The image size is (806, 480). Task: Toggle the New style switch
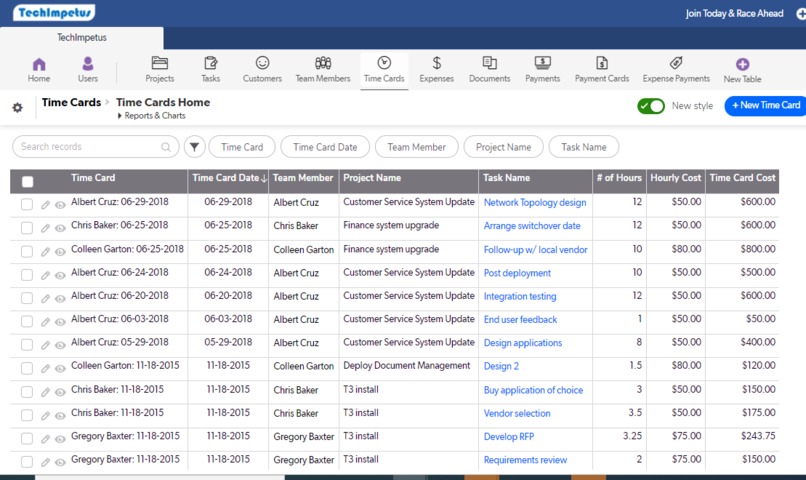[x=651, y=106]
